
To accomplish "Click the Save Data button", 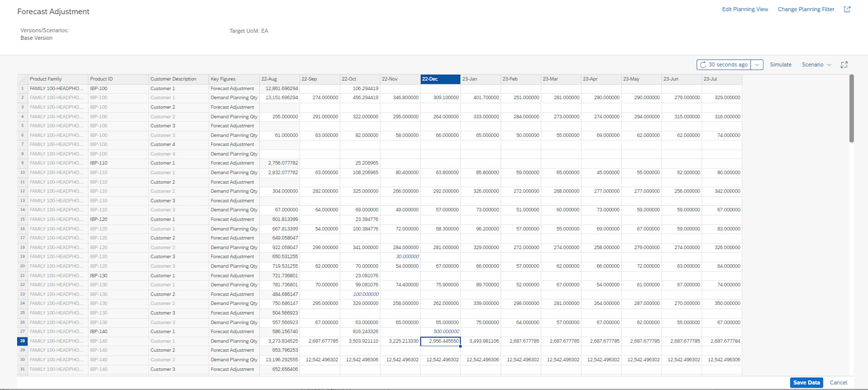I will coord(807,383).
